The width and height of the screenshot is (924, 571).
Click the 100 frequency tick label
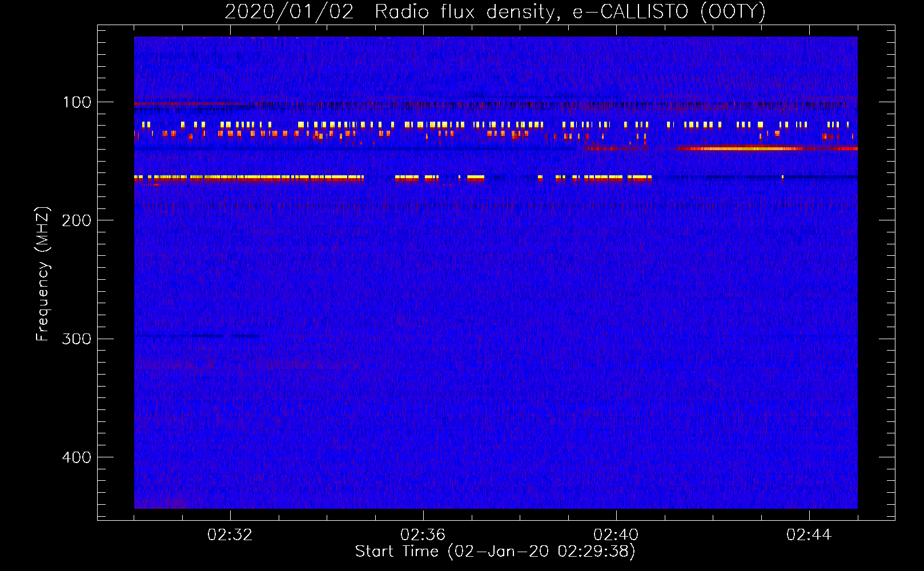pyautogui.click(x=77, y=102)
